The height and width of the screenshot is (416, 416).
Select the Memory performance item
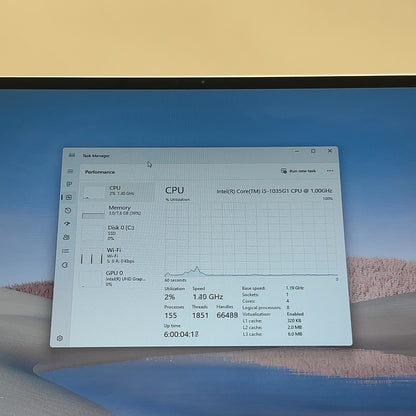point(117,212)
